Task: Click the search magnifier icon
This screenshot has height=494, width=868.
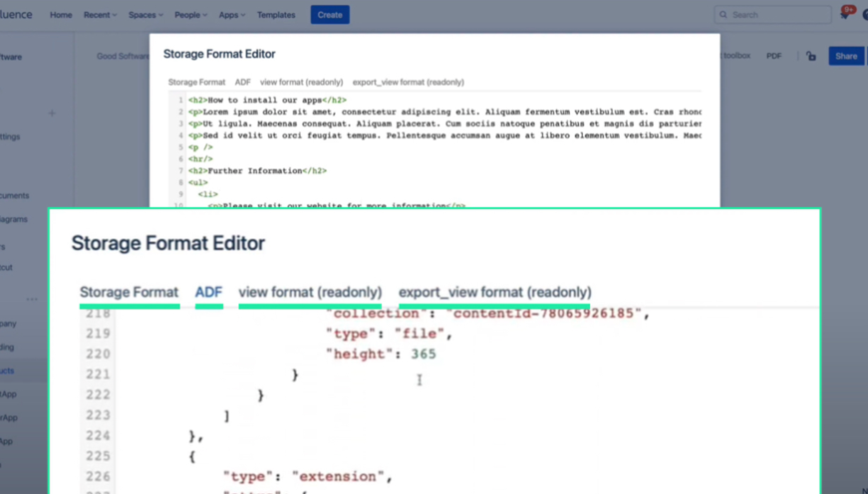Action: 723,15
